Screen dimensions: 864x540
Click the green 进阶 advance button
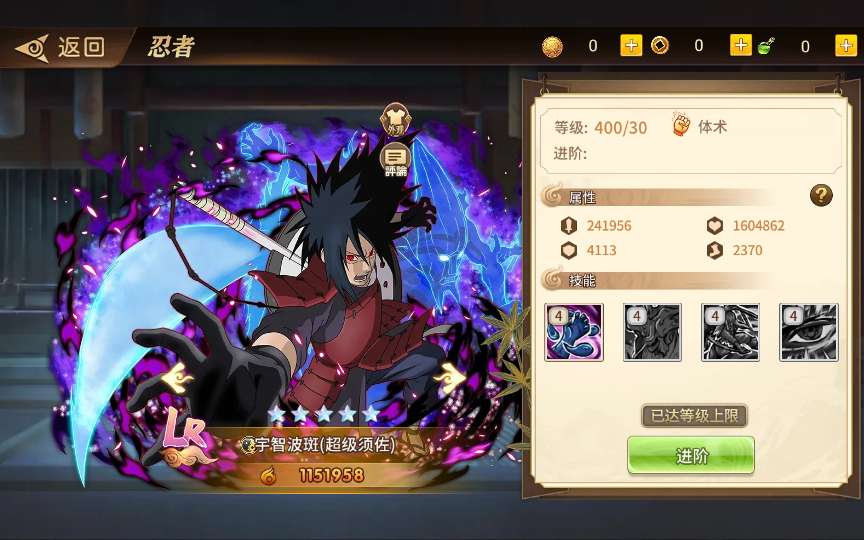[x=691, y=455]
